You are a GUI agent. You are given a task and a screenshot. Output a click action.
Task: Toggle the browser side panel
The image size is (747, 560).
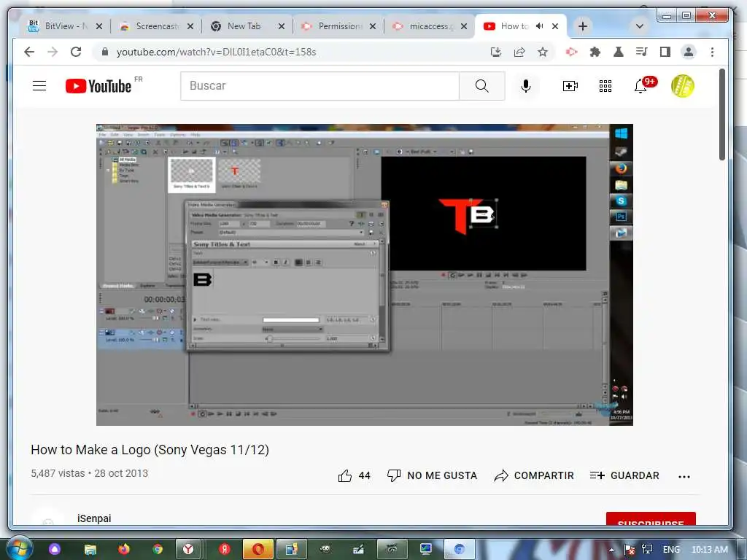coord(665,52)
